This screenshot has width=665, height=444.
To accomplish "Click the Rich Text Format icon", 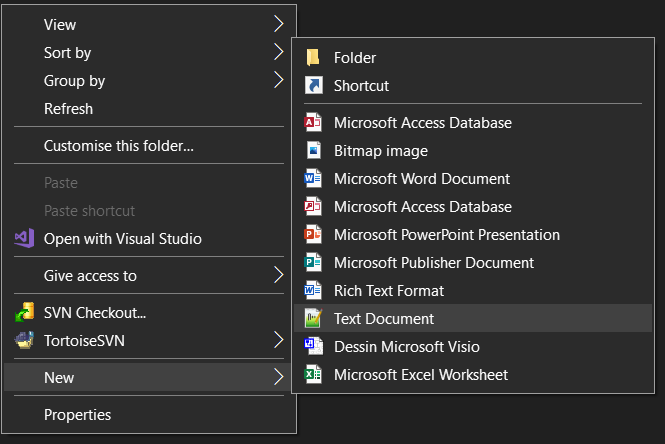I will [x=313, y=290].
